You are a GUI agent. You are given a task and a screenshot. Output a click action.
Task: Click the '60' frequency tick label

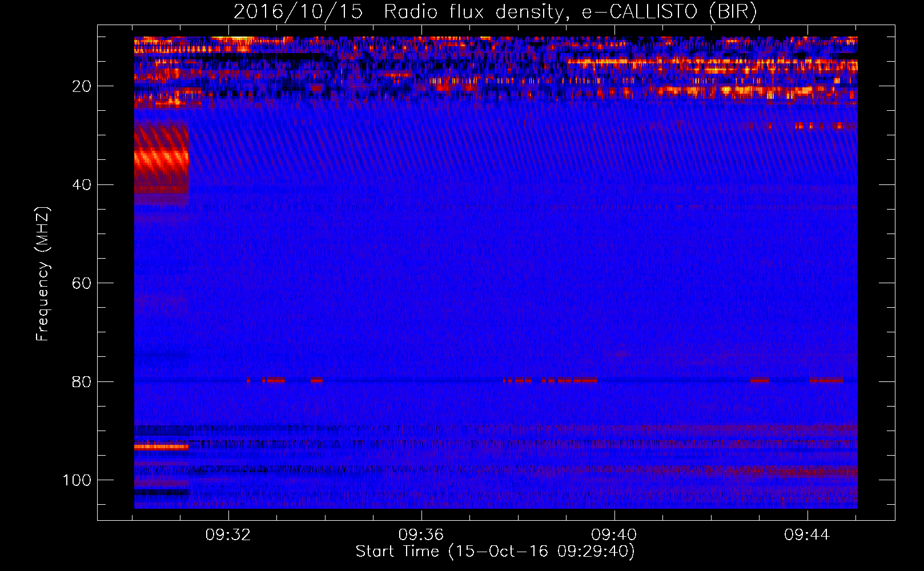[82, 284]
